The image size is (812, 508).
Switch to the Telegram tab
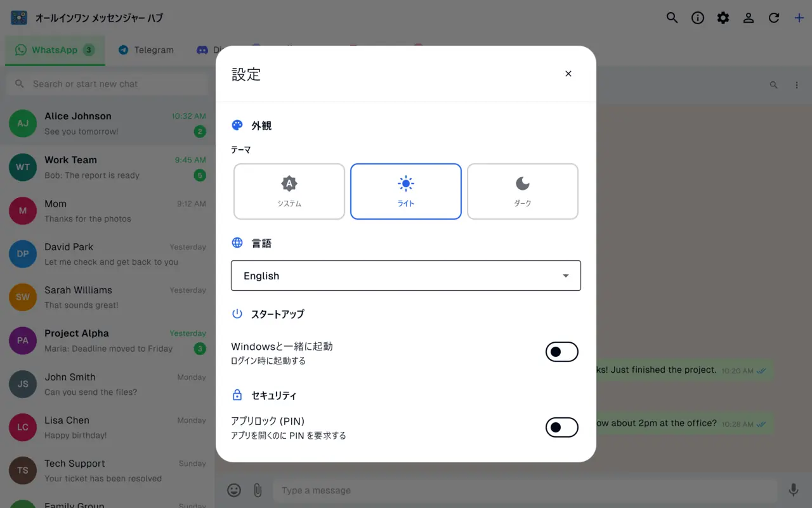pyautogui.click(x=146, y=50)
